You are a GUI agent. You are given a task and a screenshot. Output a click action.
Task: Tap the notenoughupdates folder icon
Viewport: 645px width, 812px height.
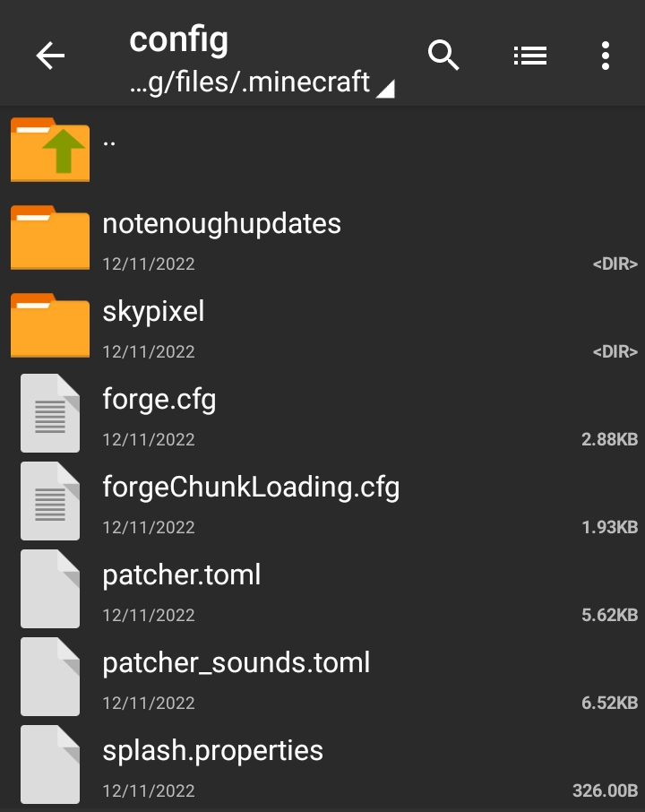[50, 238]
